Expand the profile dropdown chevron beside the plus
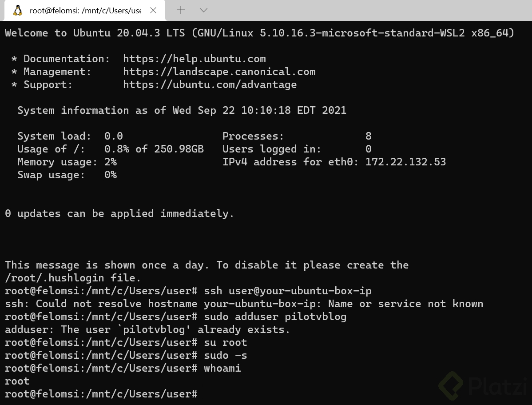The width and height of the screenshot is (532, 405). point(203,10)
